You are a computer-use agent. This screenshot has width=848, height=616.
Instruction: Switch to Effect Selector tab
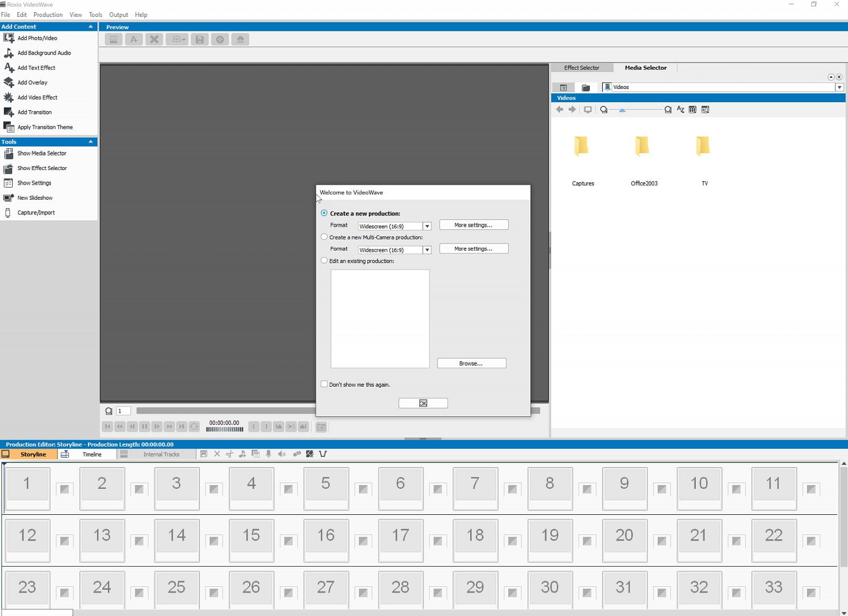coord(581,68)
